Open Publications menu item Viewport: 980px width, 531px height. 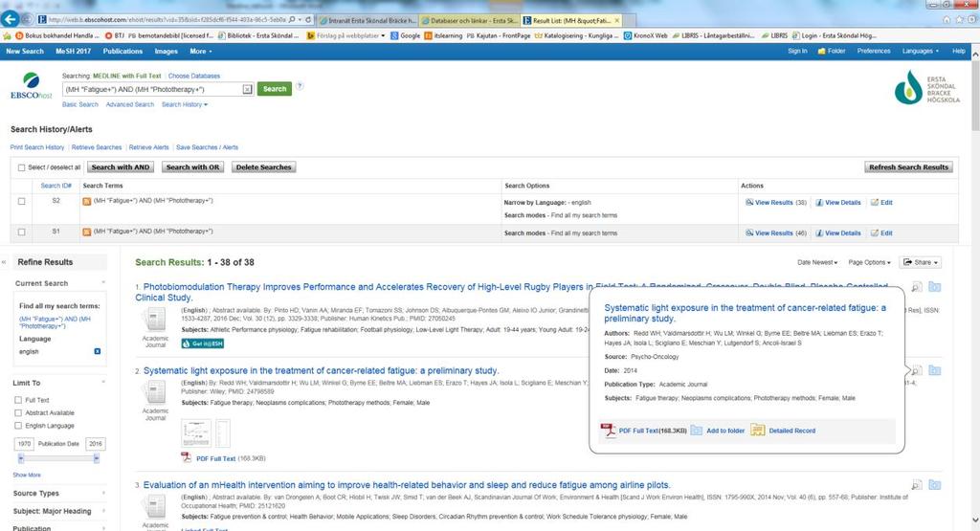[x=122, y=52]
